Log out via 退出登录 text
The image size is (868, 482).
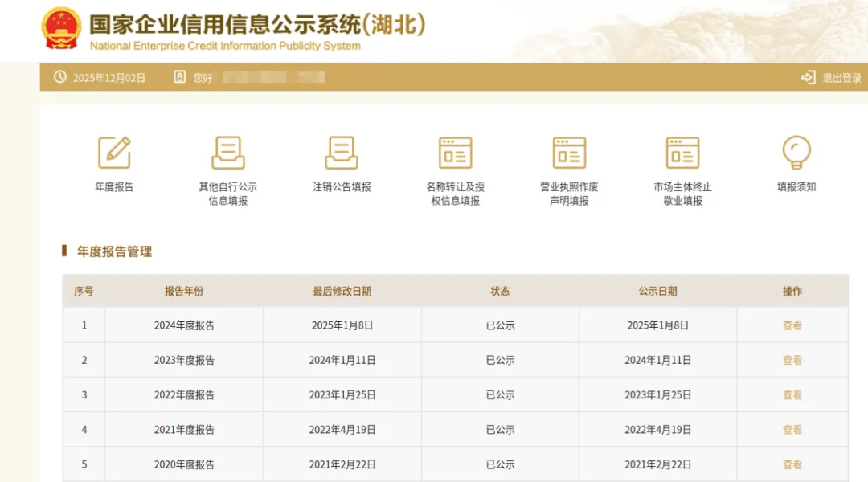click(x=841, y=78)
